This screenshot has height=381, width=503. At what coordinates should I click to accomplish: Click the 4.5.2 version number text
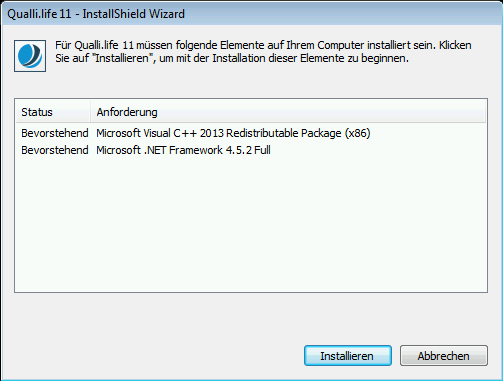coord(239,150)
